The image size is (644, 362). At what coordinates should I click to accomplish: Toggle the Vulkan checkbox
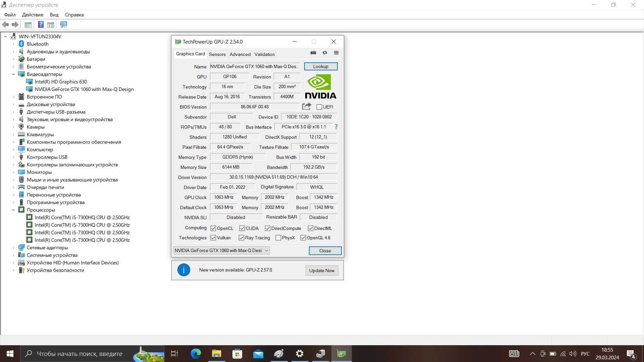(213, 238)
